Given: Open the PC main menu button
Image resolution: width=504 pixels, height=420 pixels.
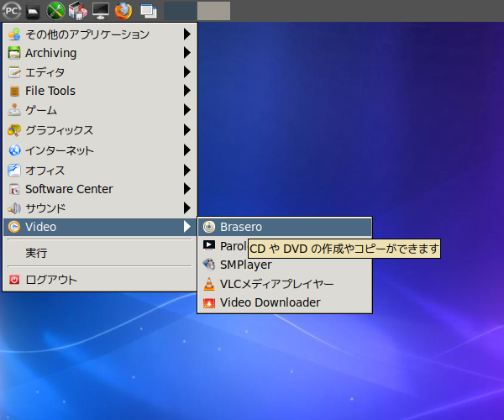Looking at the screenshot, I should [x=12, y=11].
